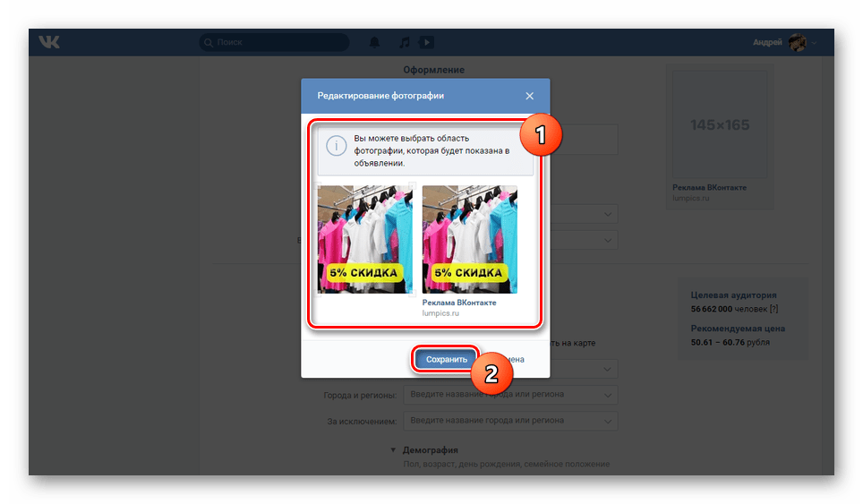Click the Андрей user name in header

click(767, 42)
